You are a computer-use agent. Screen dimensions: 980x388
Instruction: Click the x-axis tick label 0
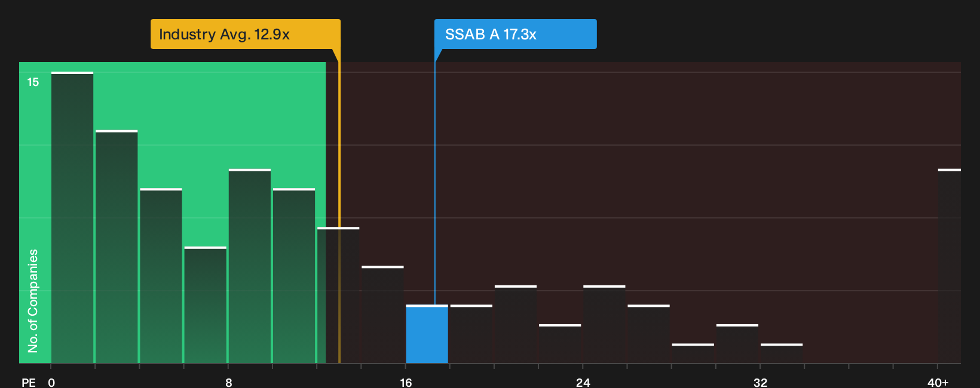pos(51,382)
